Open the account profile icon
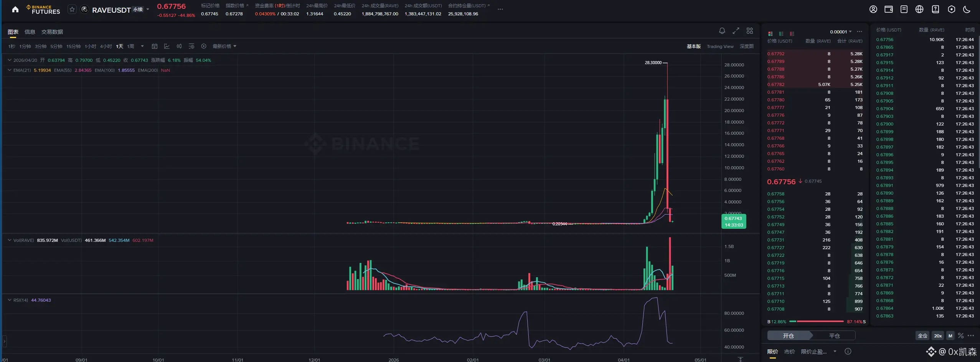980x362 pixels. 873,9
